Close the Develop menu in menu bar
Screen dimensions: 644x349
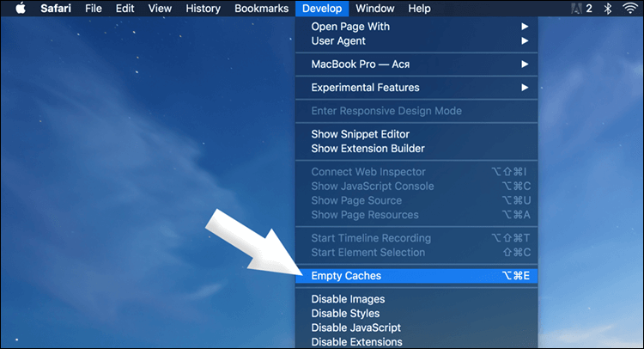(x=322, y=9)
